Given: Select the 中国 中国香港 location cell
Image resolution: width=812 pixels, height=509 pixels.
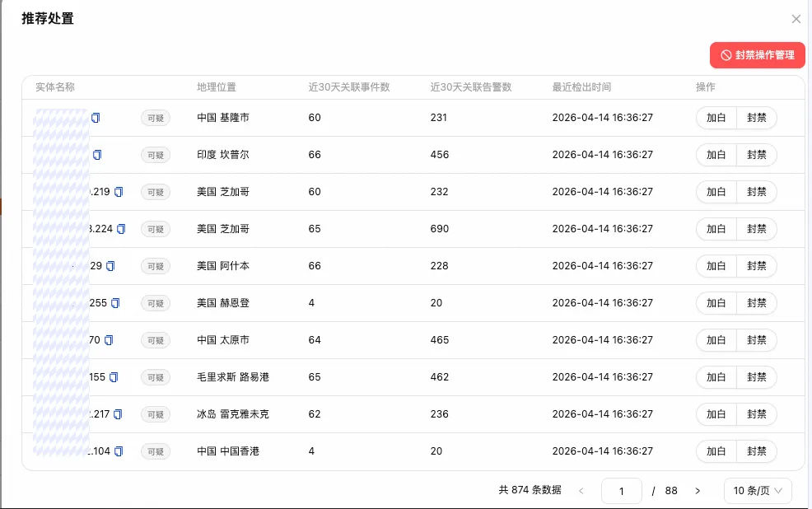Looking at the screenshot, I should [x=228, y=451].
